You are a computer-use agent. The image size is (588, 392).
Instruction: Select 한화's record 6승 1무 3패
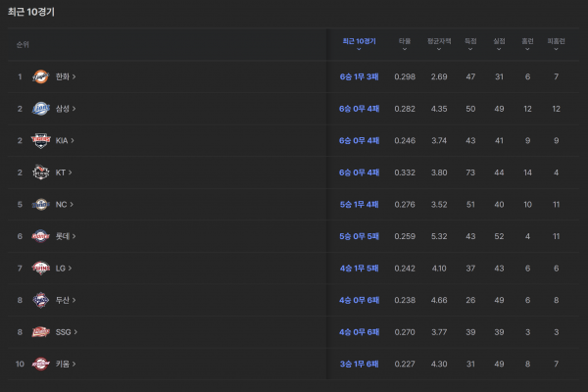tap(359, 76)
